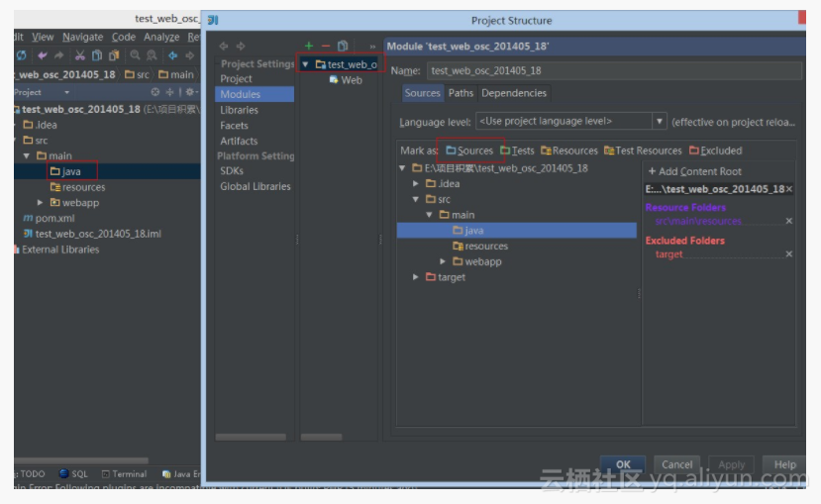
Task: Mark selected folder as Excluded
Action: pos(716,151)
